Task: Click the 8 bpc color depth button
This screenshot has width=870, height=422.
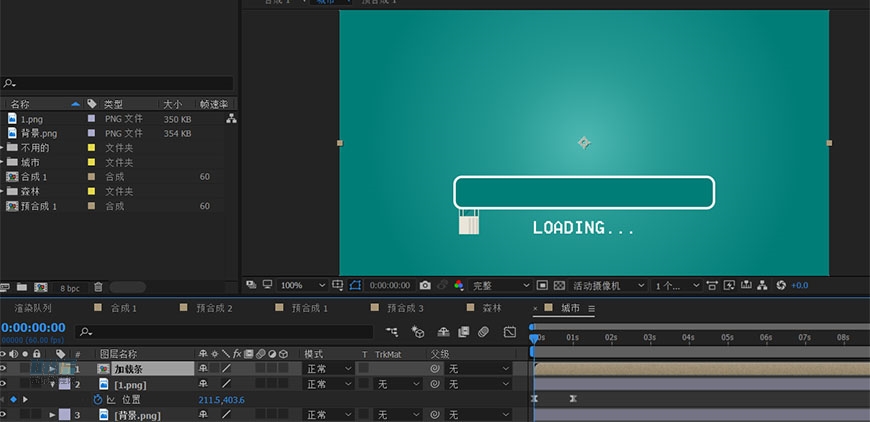Action: pyautogui.click(x=70, y=288)
